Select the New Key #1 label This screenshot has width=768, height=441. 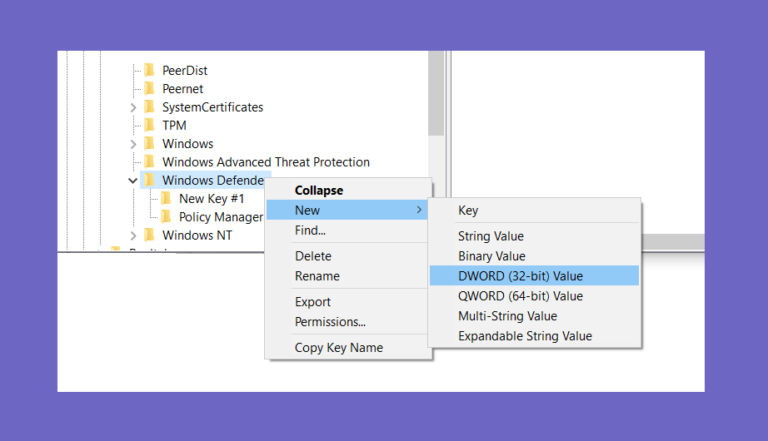[x=211, y=198]
